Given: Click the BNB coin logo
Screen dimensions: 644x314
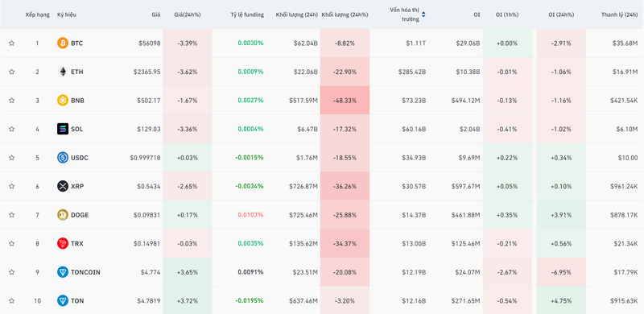Looking at the screenshot, I should pyautogui.click(x=63, y=101).
